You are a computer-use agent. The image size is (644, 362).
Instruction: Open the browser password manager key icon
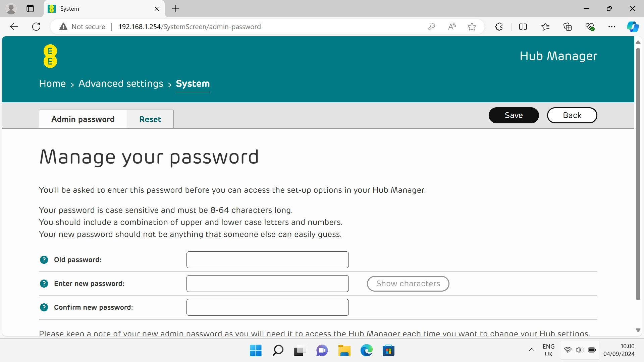(432, 27)
